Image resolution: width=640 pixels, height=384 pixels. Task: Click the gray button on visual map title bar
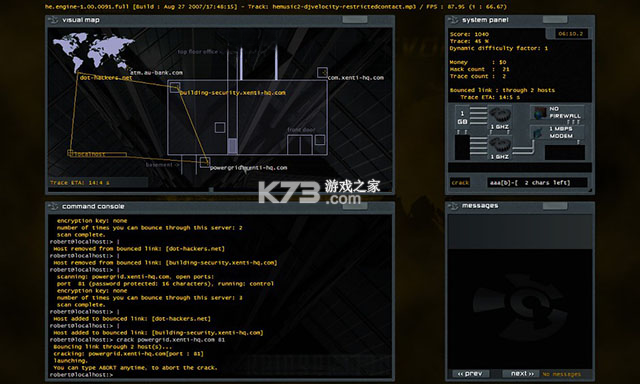coord(355,20)
